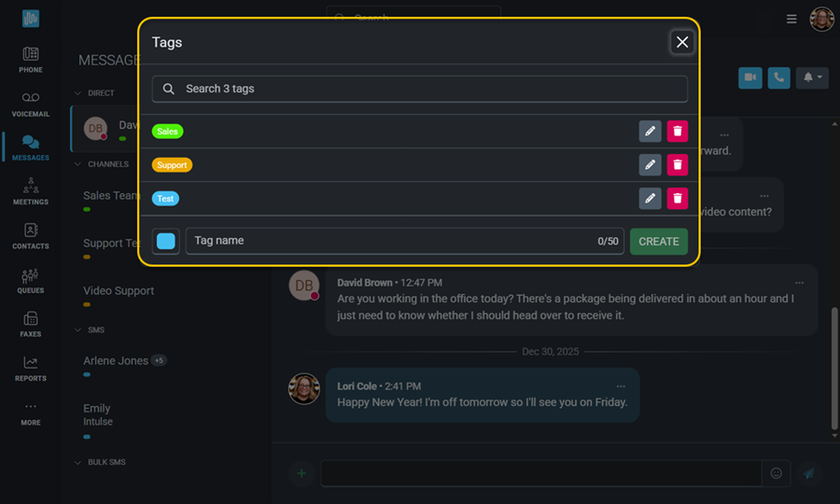The width and height of the screenshot is (840, 504).
Task: Switch to the Meetings tab
Action: [31, 191]
